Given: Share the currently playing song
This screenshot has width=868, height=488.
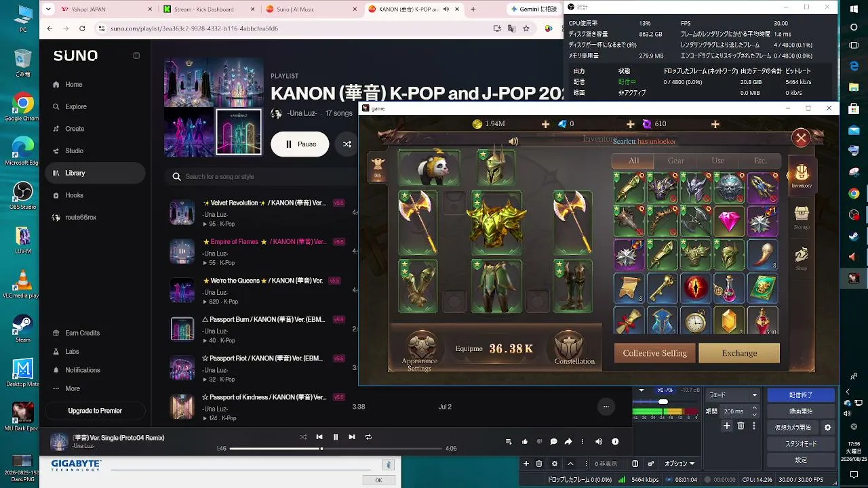Looking at the screenshot, I should (x=568, y=441).
